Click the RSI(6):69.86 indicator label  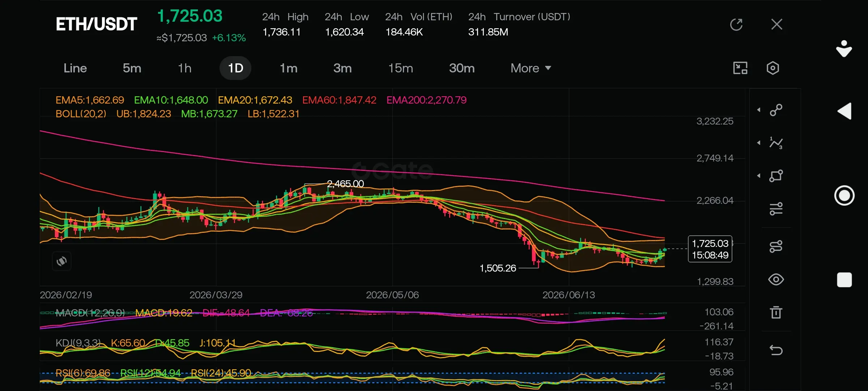pos(83,373)
